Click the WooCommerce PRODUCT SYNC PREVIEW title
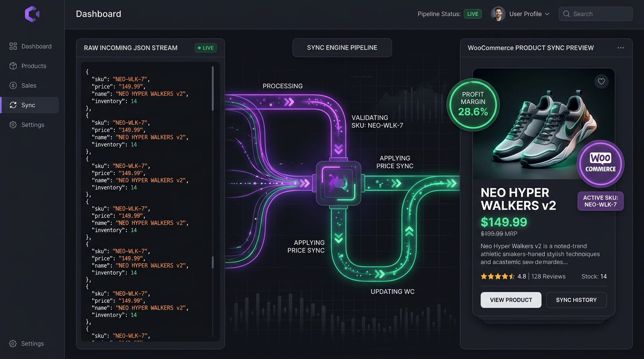The width and height of the screenshot is (644, 359). (x=531, y=48)
